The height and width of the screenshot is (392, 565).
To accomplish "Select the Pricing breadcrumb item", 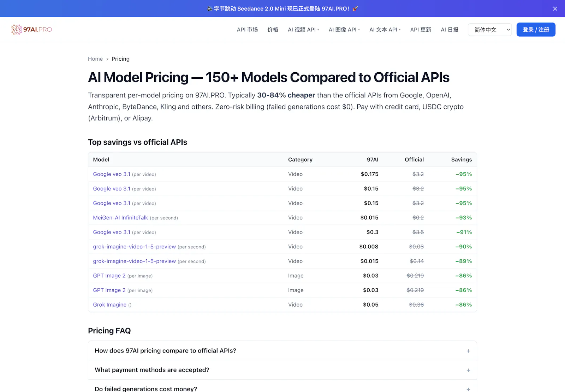I will tap(120, 59).
